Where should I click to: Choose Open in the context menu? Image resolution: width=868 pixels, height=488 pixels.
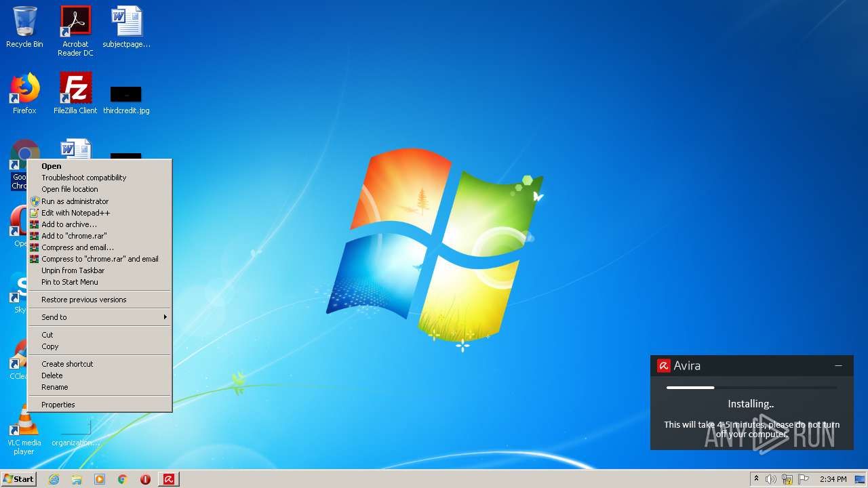100,166
